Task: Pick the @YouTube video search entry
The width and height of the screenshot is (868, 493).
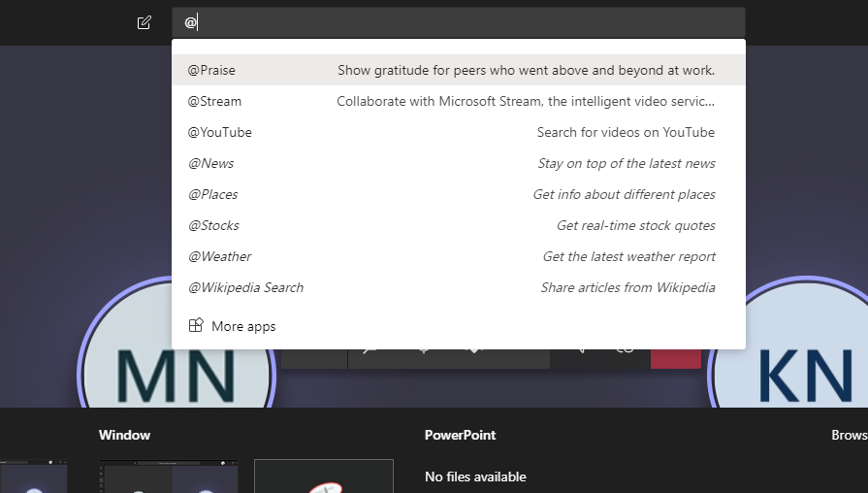Action: tap(459, 132)
